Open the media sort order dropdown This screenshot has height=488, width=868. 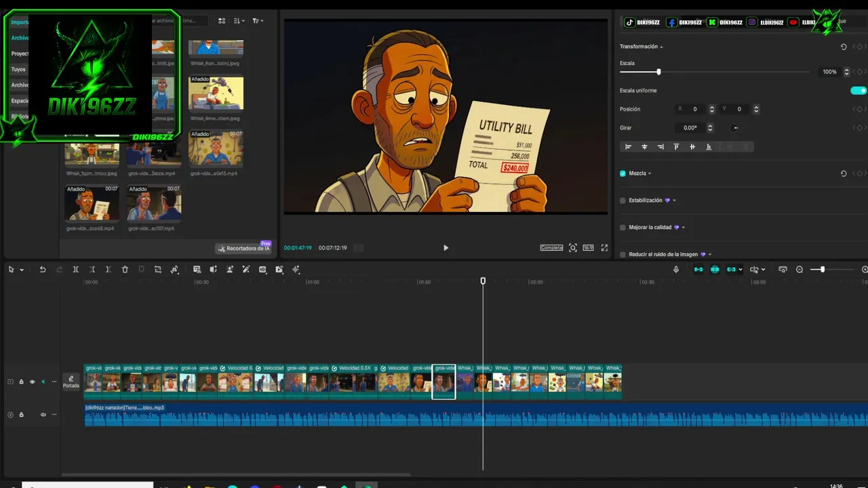(x=239, y=21)
